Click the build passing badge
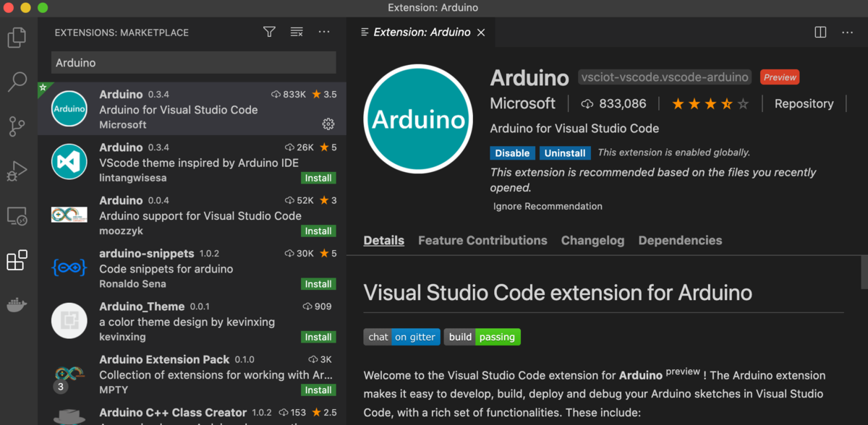This screenshot has width=868, height=425. [482, 337]
